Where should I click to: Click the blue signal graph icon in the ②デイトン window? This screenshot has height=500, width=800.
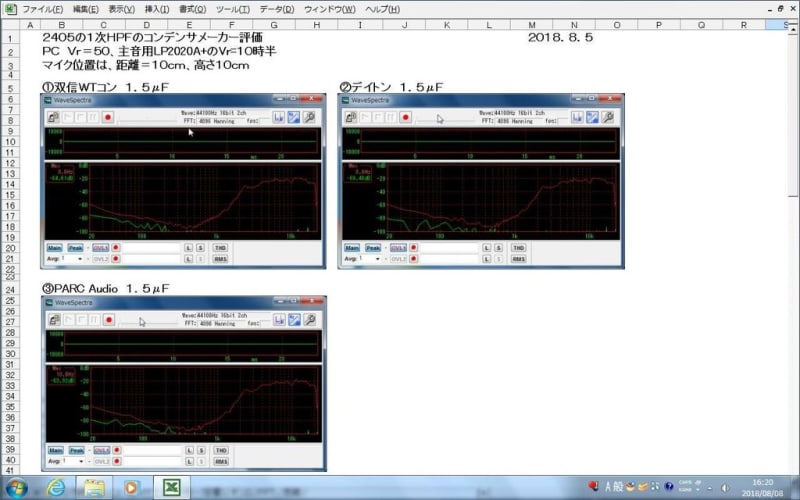coord(592,117)
